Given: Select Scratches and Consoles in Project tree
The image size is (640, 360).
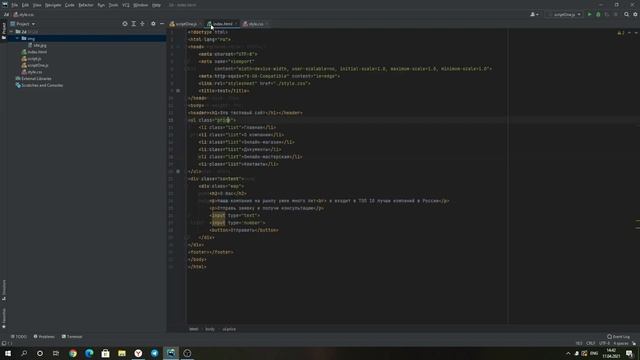Looking at the screenshot, I should click(39, 85).
